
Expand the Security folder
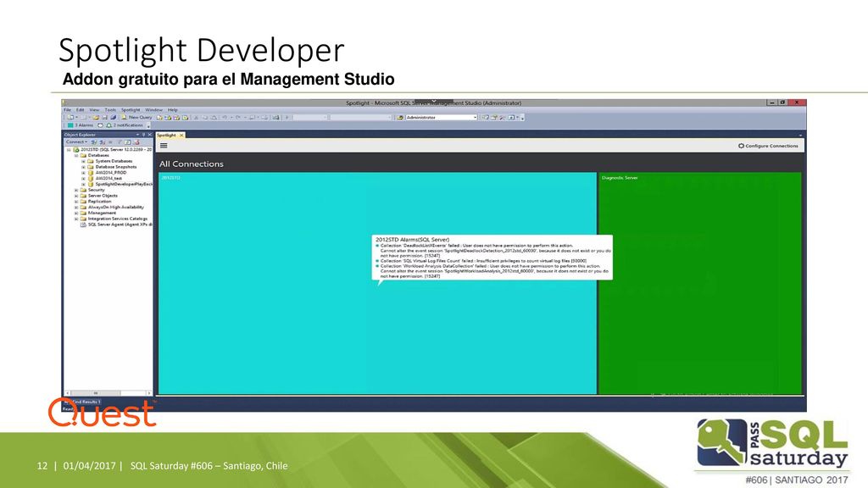[x=76, y=190]
